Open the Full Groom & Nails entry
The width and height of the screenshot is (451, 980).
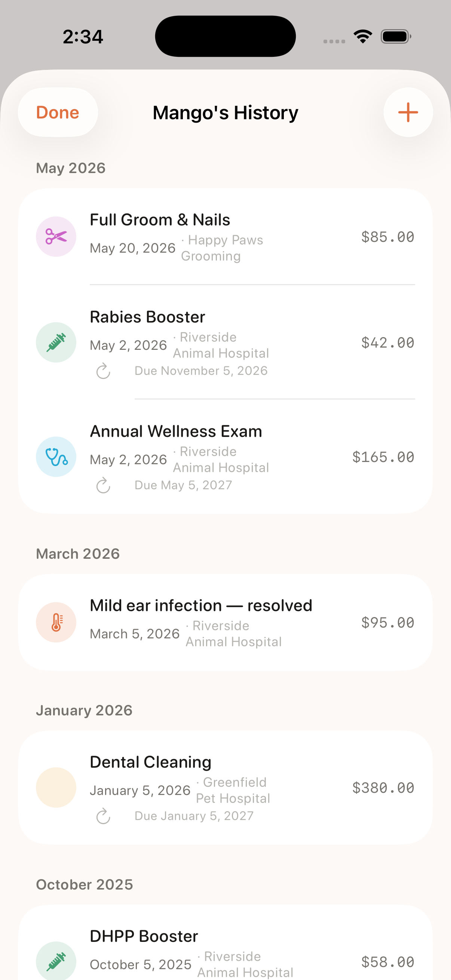tap(225, 237)
